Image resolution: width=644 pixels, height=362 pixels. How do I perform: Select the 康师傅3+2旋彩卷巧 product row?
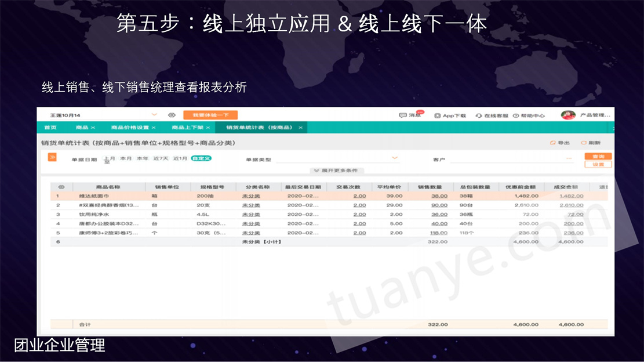coord(329,233)
